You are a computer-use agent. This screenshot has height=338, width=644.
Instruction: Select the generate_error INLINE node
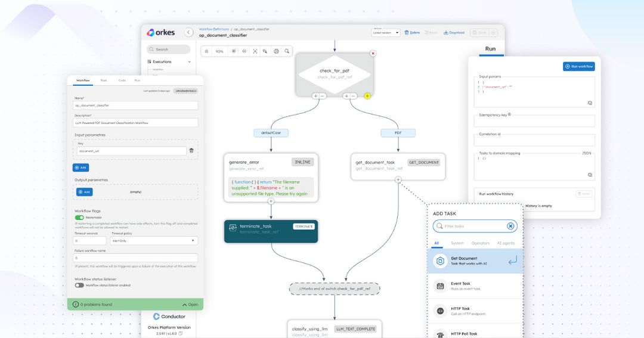(271, 178)
